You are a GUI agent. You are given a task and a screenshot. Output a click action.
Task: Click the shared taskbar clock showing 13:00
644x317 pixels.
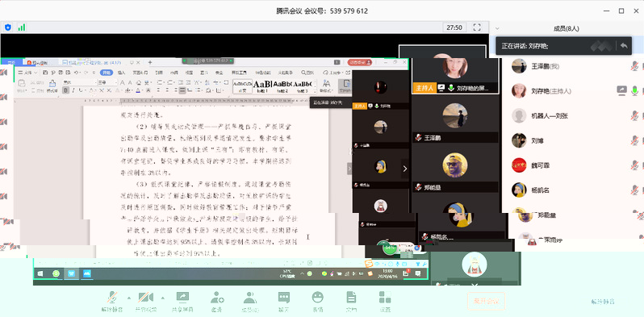[x=387, y=273]
